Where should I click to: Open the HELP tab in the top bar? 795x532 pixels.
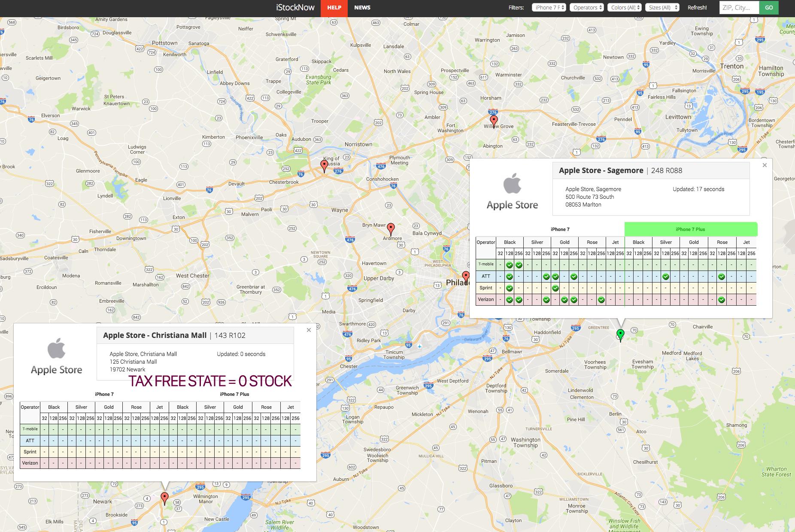[334, 8]
